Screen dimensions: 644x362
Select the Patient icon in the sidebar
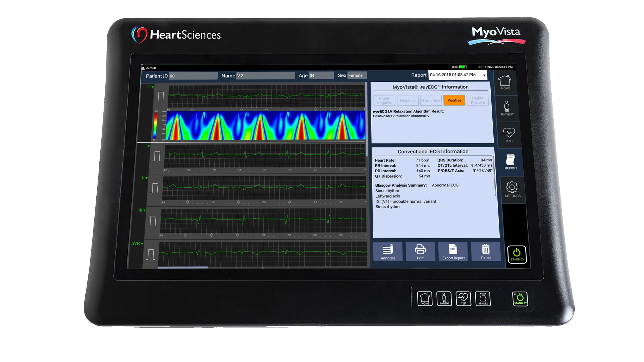click(507, 108)
